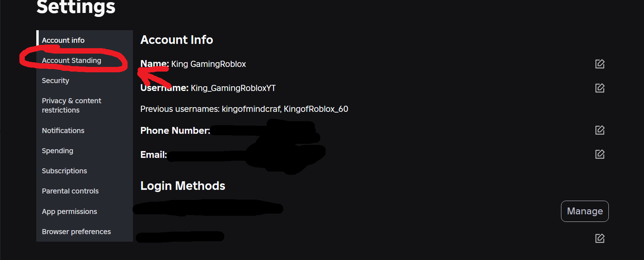Image resolution: width=644 pixels, height=260 pixels.
Task: View Subscriptions settings
Action: (64, 171)
